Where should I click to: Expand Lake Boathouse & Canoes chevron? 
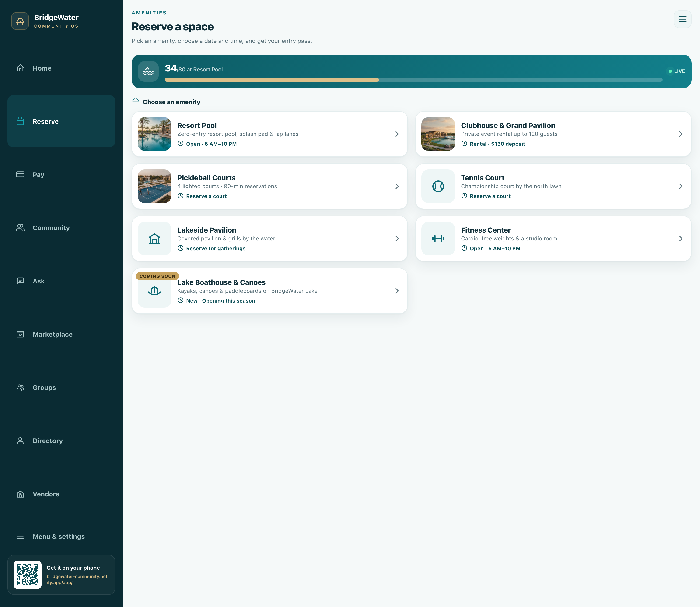click(x=397, y=291)
